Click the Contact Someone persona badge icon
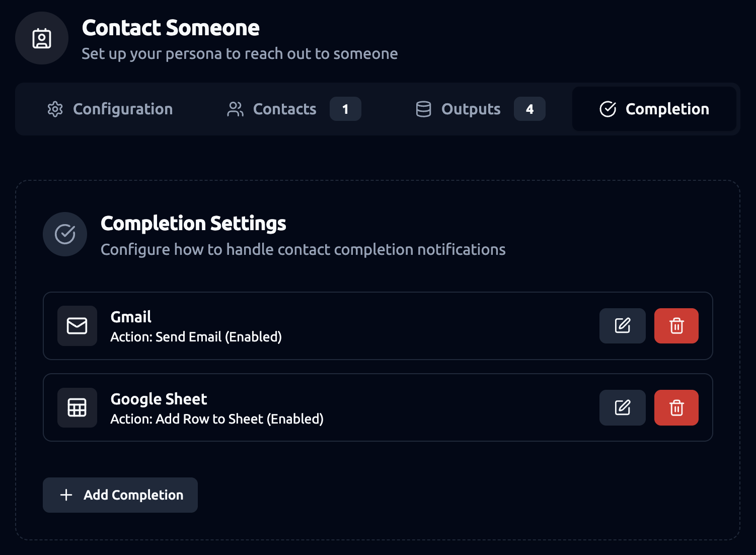 (x=42, y=38)
